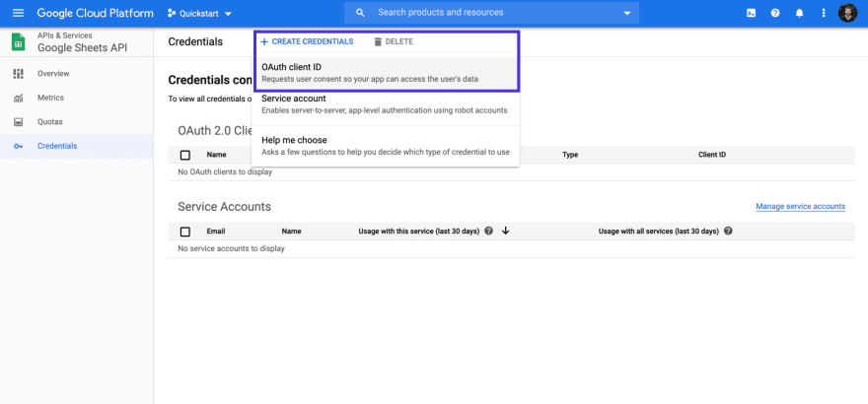Viewport: 868px width, 404px height.
Task: Open the Quickstart project selector
Action: coord(200,13)
